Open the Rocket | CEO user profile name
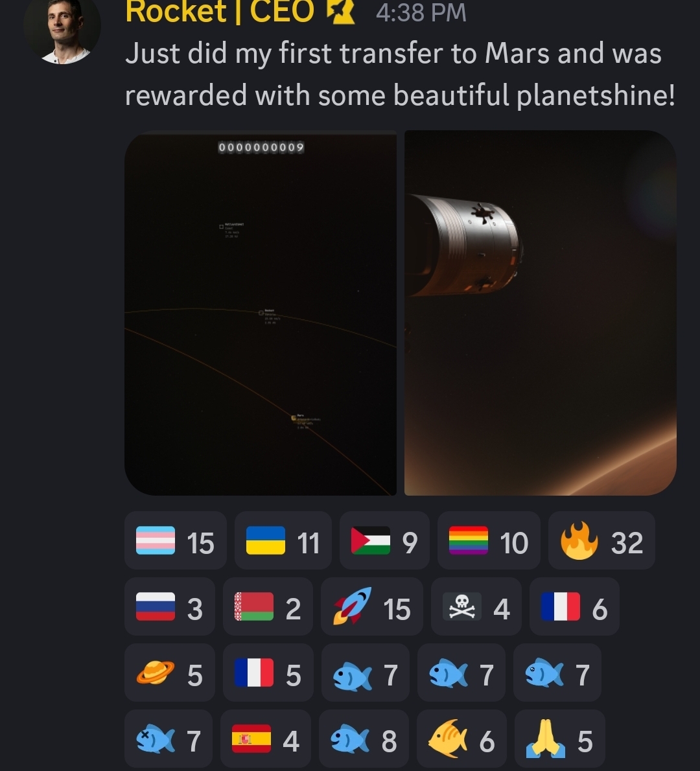The image size is (700, 771). 219,11
